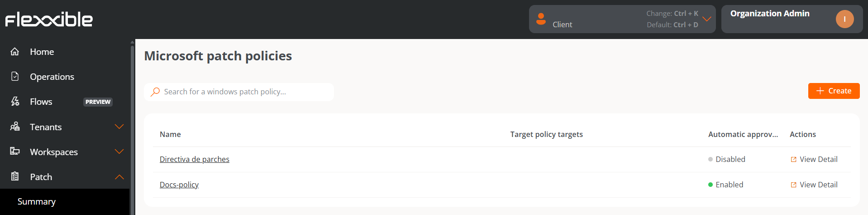Click the Patch clipboard icon

click(15, 176)
